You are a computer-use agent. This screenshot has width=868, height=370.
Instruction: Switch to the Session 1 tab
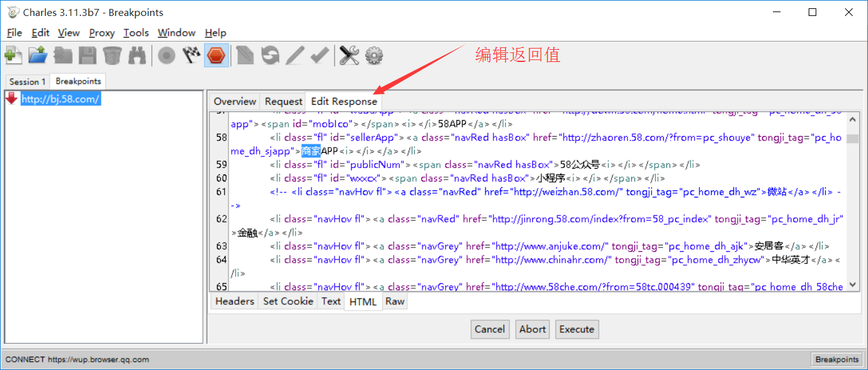pos(27,82)
